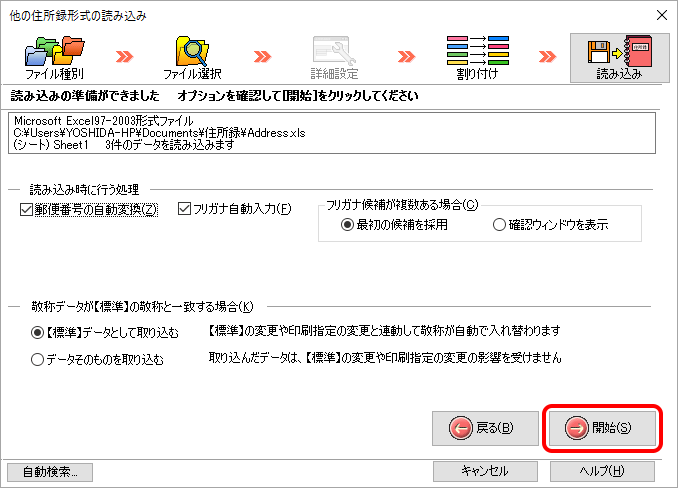Image resolution: width=678 pixels, height=488 pixels.
Task: Click the 読み込みの準備ができました heading text
Action: 85,96
